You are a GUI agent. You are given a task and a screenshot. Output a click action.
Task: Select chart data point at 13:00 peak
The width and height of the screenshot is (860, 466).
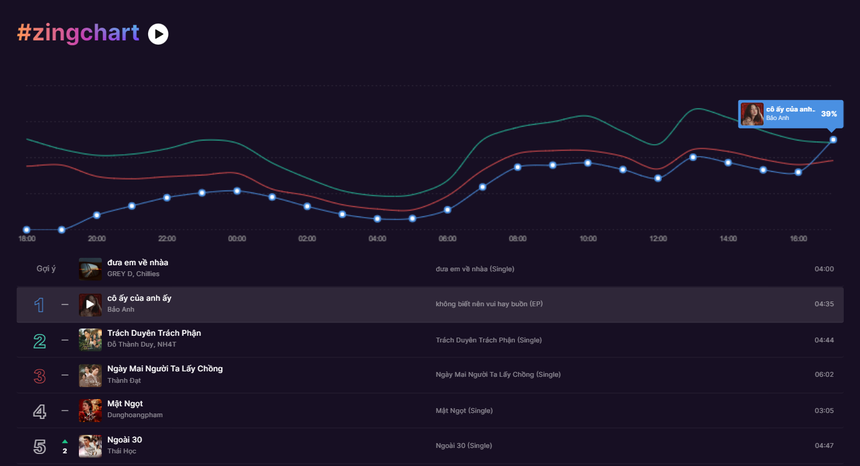[x=693, y=157]
